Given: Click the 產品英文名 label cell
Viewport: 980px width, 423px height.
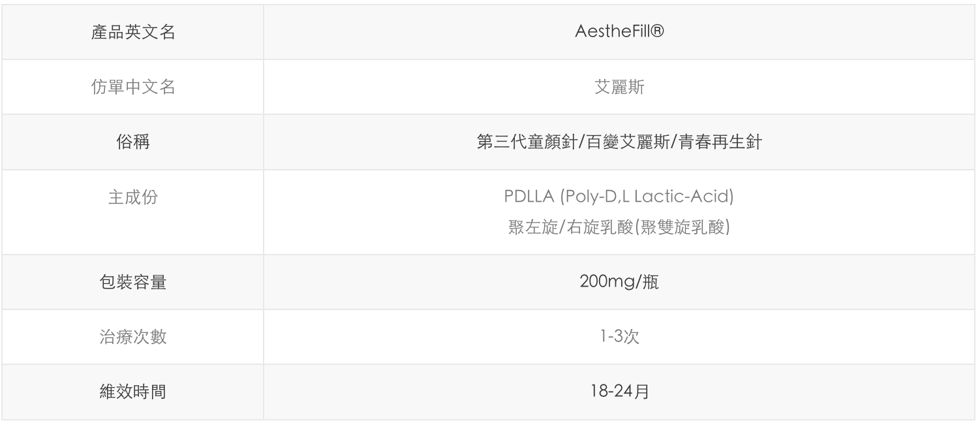Looking at the screenshot, I should point(132,33).
